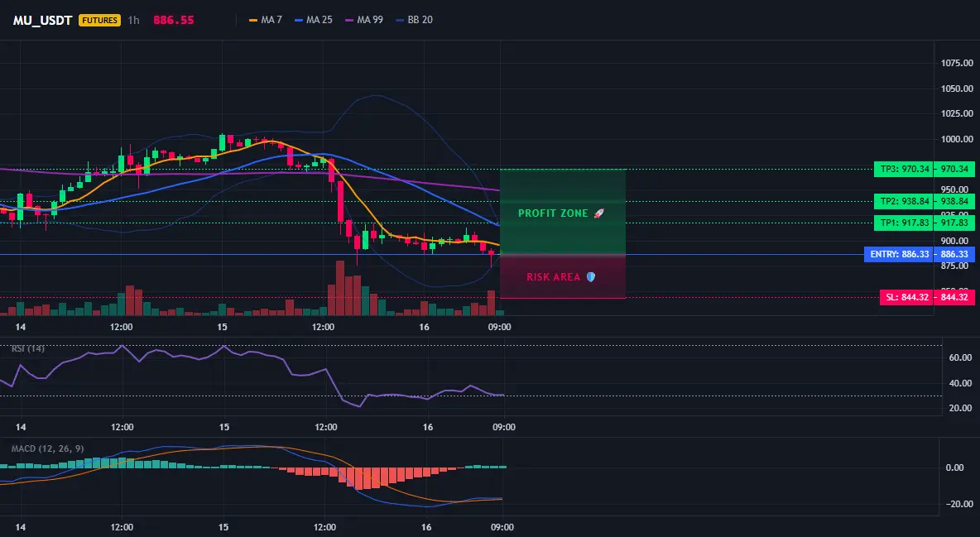Click the MU_USDT symbol name
The width and height of the screenshot is (980, 537).
point(42,20)
